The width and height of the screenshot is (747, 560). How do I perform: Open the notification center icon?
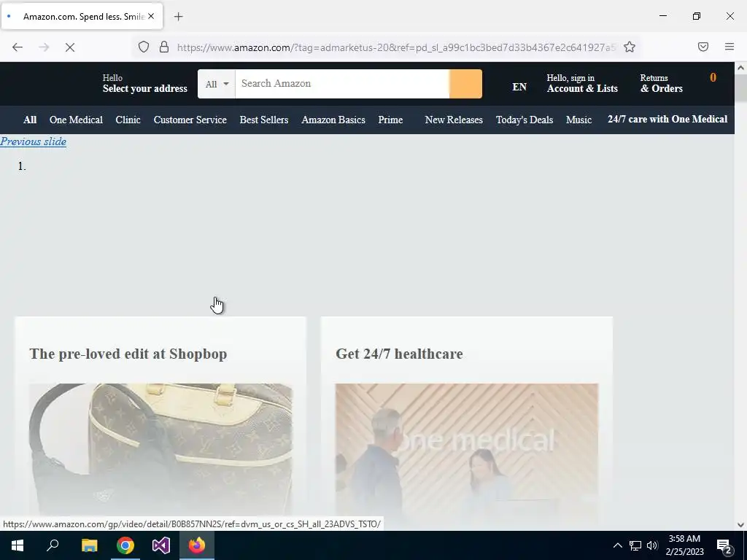click(x=724, y=545)
